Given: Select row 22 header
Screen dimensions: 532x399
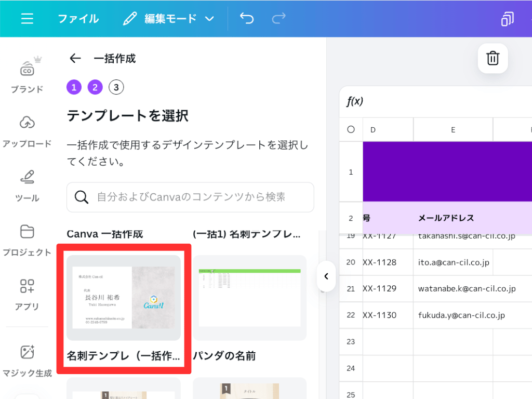Looking at the screenshot, I should click(351, 315).
